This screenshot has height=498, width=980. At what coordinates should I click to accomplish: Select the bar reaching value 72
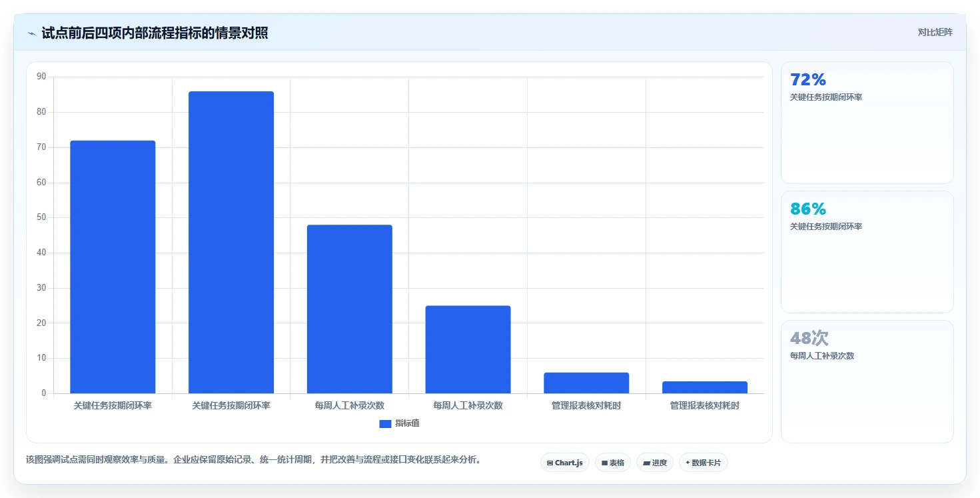pos(113,267)
